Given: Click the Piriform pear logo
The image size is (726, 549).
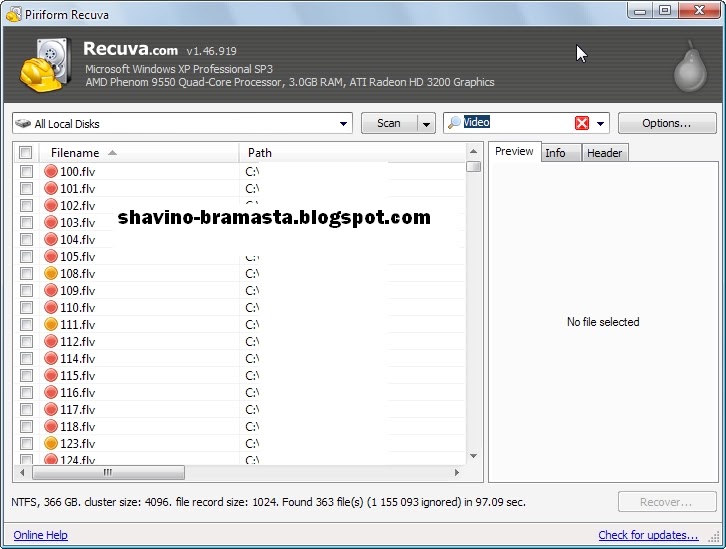Looking at the screenshot, I should [690, 66].
